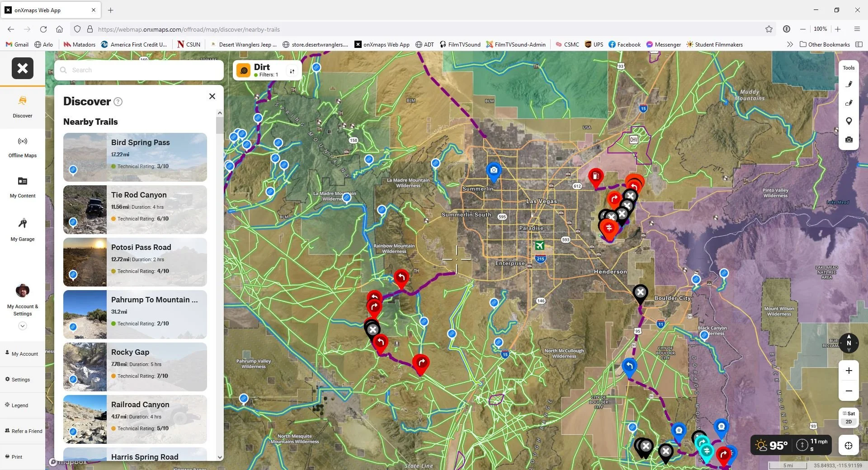Viewport: 868px width, 470px height.
Task: Click Tie Rod Canyon jeep thumbnail
Action: (85, 210)
